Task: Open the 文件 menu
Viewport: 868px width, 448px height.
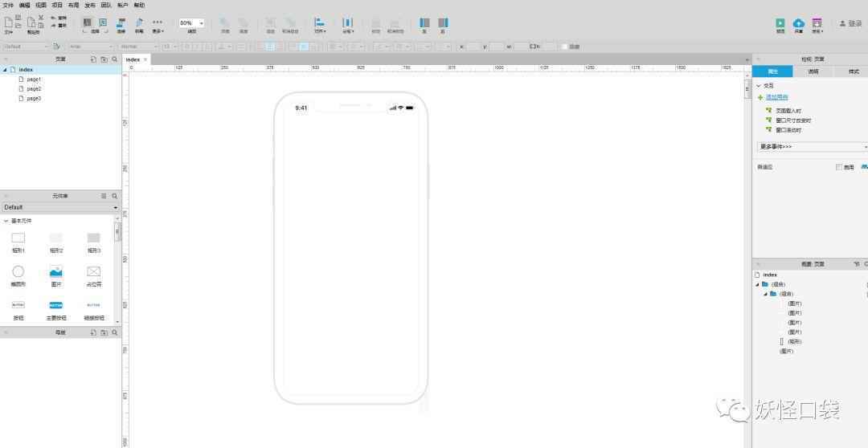Action: pos(8,5)
